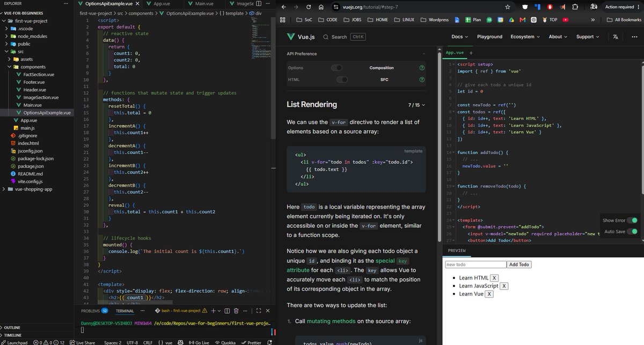The width and height of the screenshot is (644, 345).
Task: Go to browser home page icon
Action: coord(320,7)
